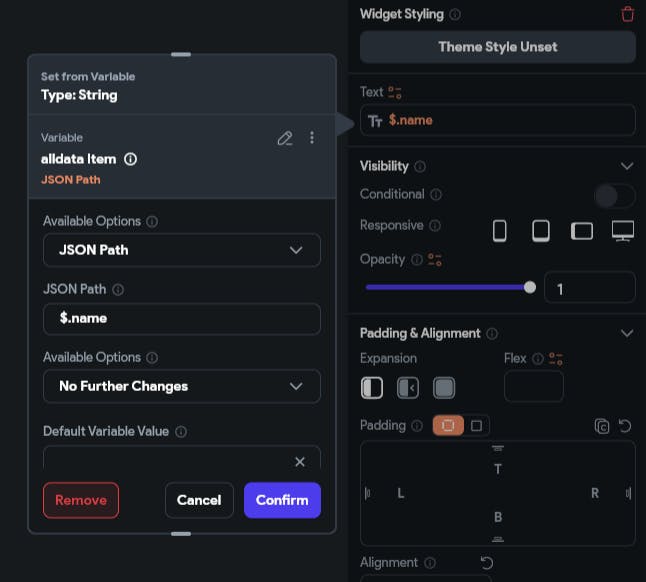Adjust the Opacity slider handle
The image size is (646, 582).
click(530, 287)
